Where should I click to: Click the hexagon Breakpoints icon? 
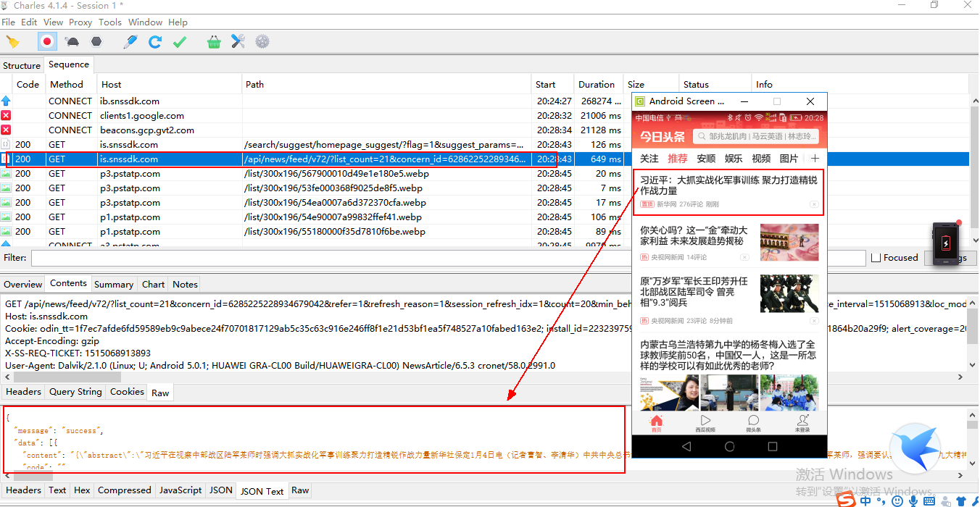tap(96, 42)
